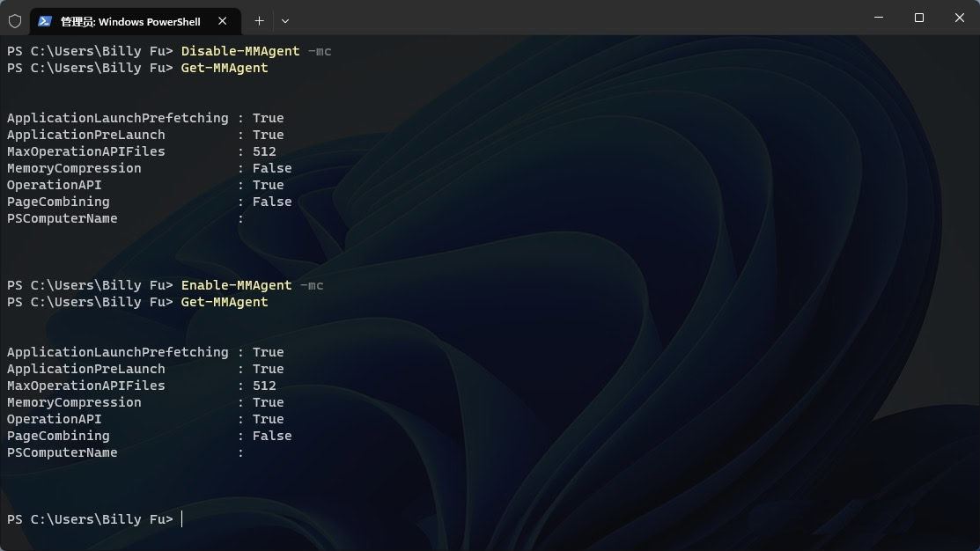
Task: Click the PowerShell icon on the tab
Action: pos(44,21)
